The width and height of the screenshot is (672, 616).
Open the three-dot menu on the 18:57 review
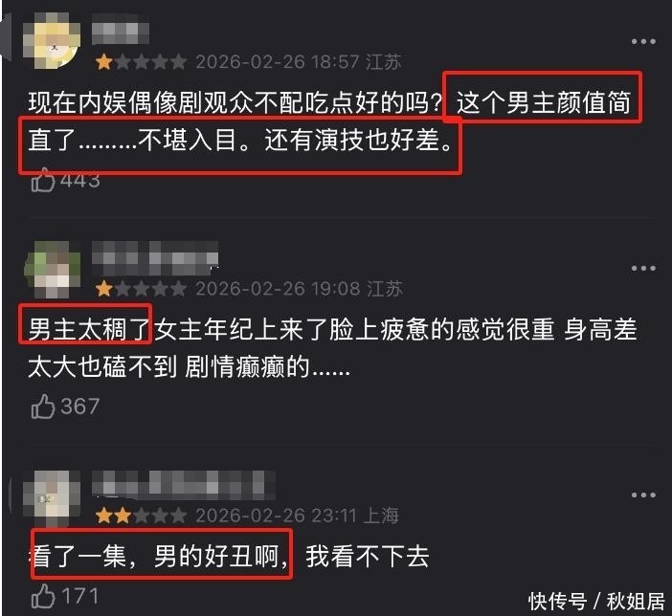pyautogui.click(x=643, y=41)
